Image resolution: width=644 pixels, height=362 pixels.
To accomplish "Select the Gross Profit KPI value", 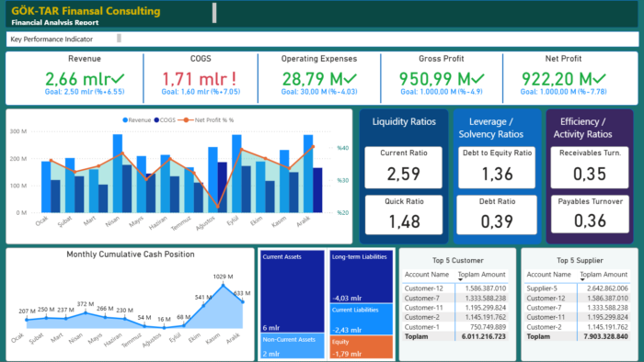I will [442, 78].
